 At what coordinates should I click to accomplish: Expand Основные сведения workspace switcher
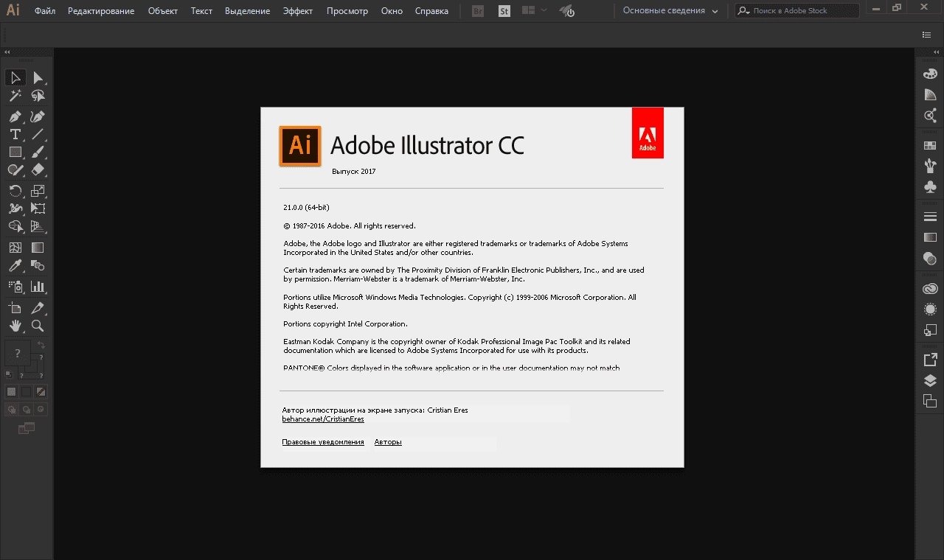[671, 11]
